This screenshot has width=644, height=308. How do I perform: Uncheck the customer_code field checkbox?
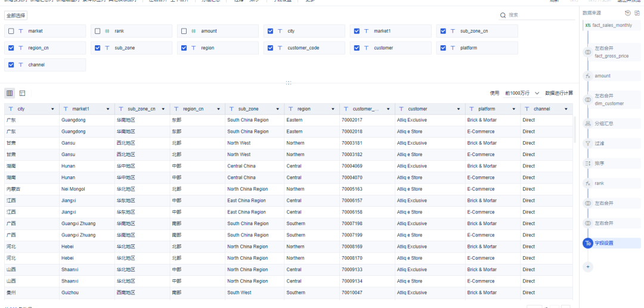pos(270,48)
